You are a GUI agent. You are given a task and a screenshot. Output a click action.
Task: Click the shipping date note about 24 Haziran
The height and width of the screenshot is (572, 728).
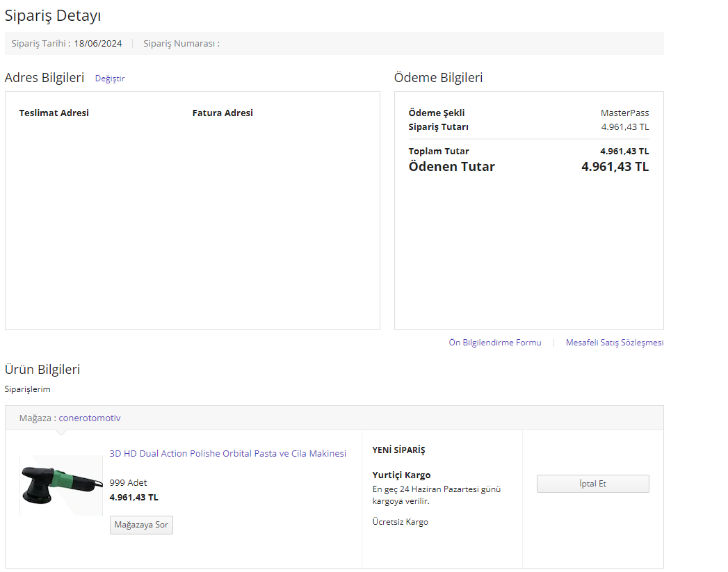pos(437,495)
